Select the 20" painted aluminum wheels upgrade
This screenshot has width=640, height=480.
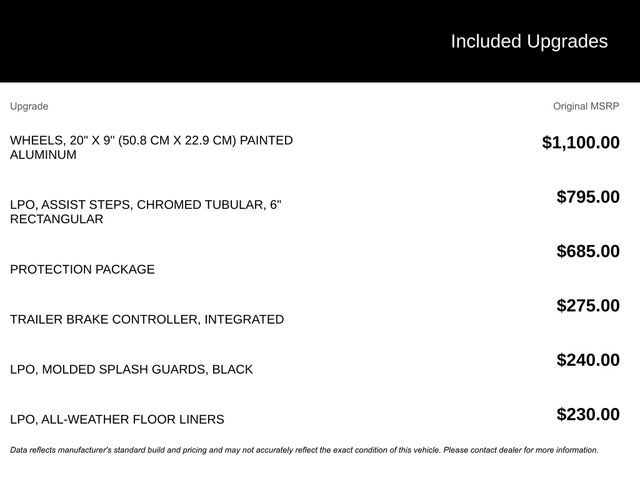151,141
